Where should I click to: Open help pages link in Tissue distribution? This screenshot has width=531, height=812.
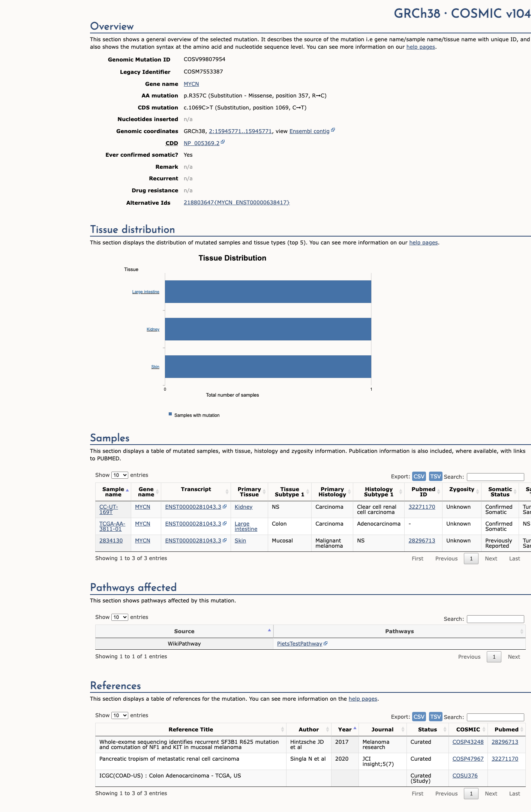click(x=423, y=243)
